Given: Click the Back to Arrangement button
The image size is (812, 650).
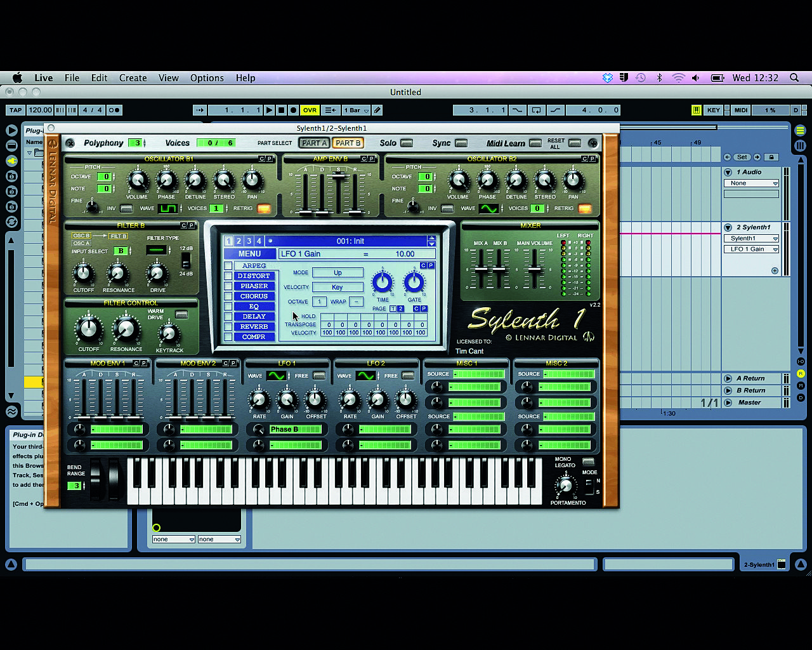Looking at the screenshot, I should 331,110.
